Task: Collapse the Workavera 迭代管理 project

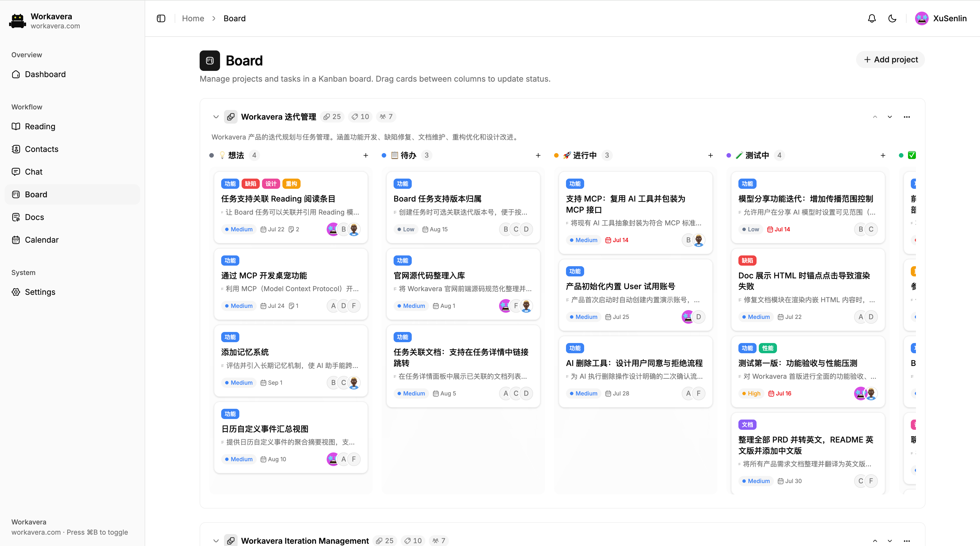Action: coord(216,117)
